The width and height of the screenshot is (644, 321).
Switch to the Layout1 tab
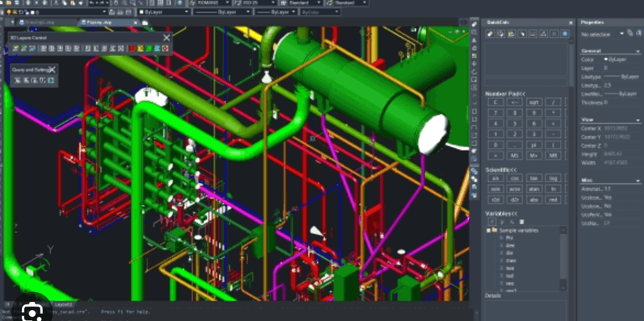tap(62, 304)
